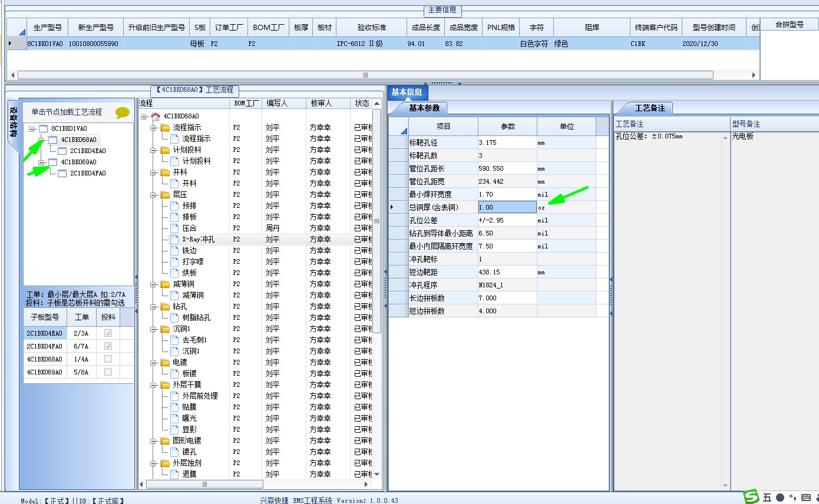Collapse the 开料 process group

[x=153, y=172]
